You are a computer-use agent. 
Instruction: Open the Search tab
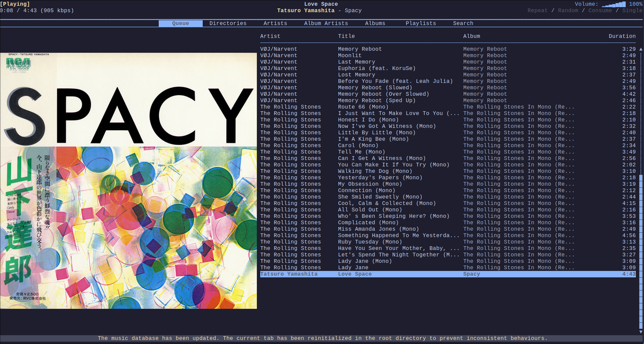[463, 23]
